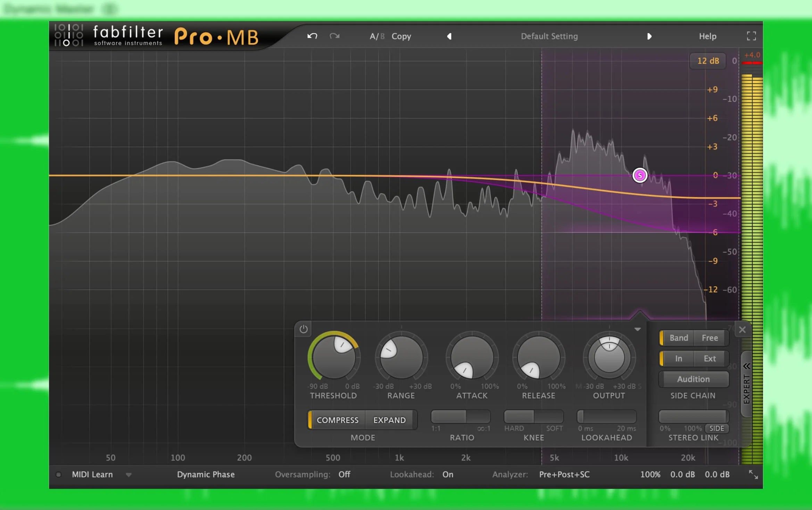Click the Lookahead slider
Image resolution: width=812 pixels, height=510 pixels.
click(x=606, y=416)
